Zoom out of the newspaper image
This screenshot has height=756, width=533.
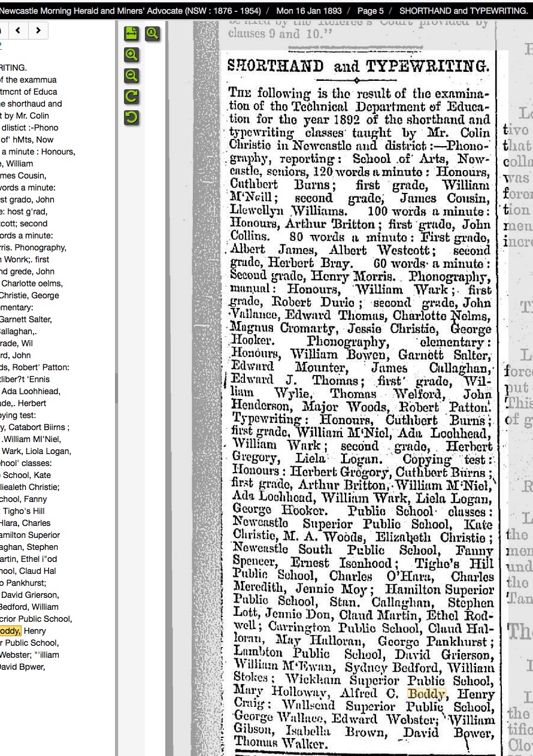132,75
